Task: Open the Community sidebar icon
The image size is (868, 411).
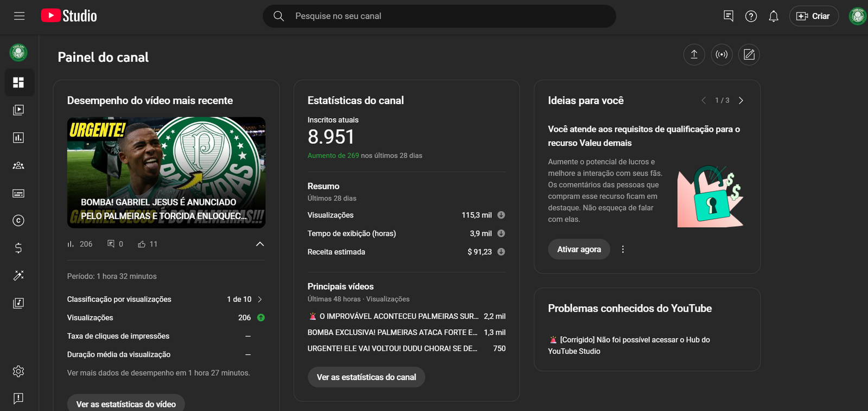Action: 18,165
